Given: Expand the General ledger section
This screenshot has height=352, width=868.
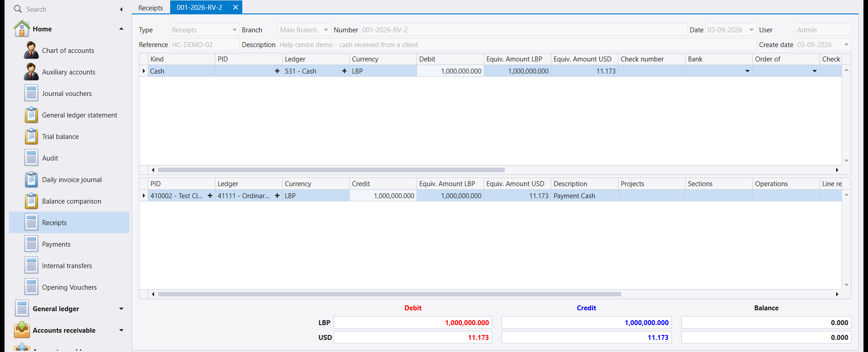Looking at the screenshot, I should [121, 309].
